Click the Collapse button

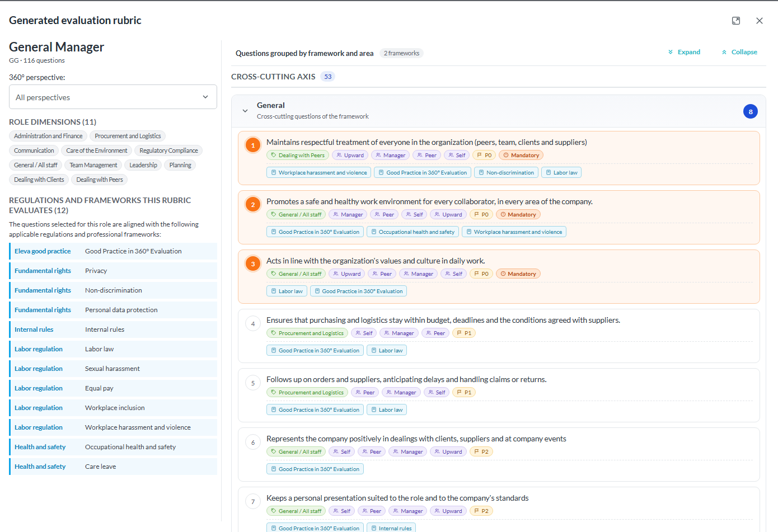click(739, 52)
